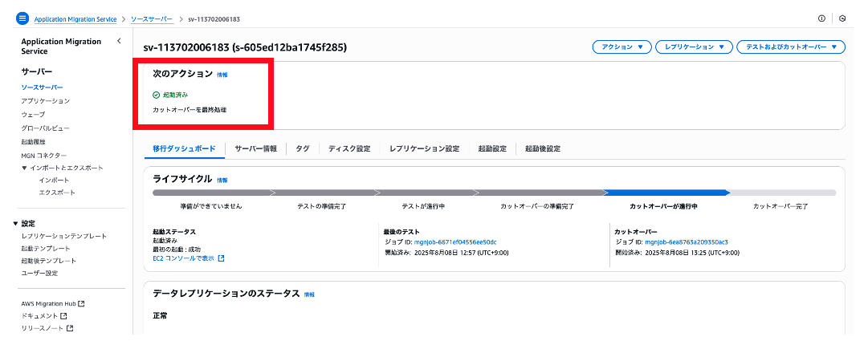The width and height of the screenshot is (868, 349).
Task: Open 起動履歴 in the sidebar
Action: (33, 141)
